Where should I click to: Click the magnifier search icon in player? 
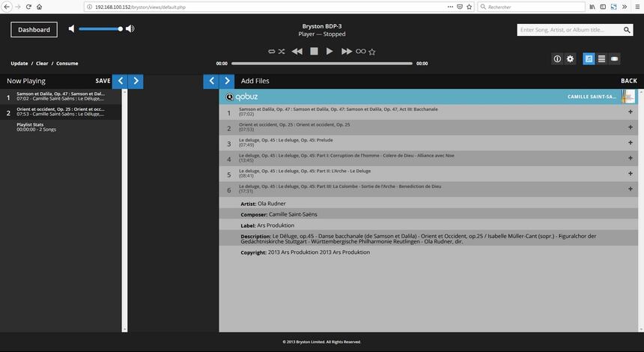point(627,30)
